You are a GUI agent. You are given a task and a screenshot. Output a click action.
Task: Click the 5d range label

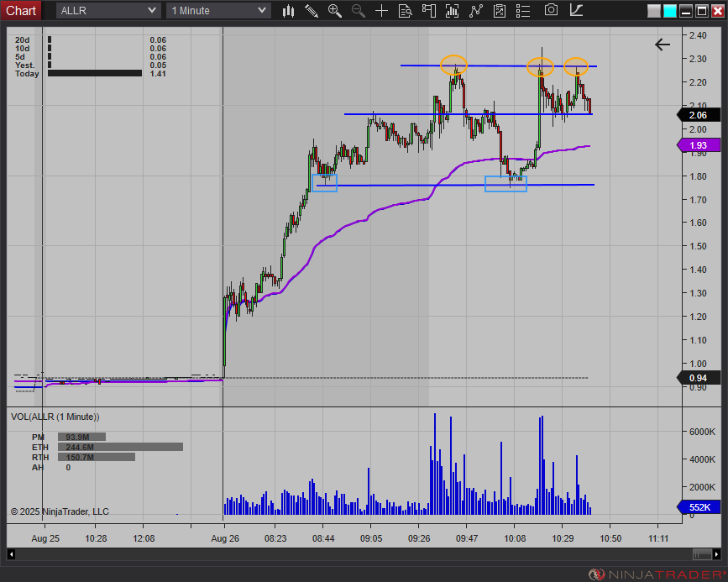[x=20, y=56]
